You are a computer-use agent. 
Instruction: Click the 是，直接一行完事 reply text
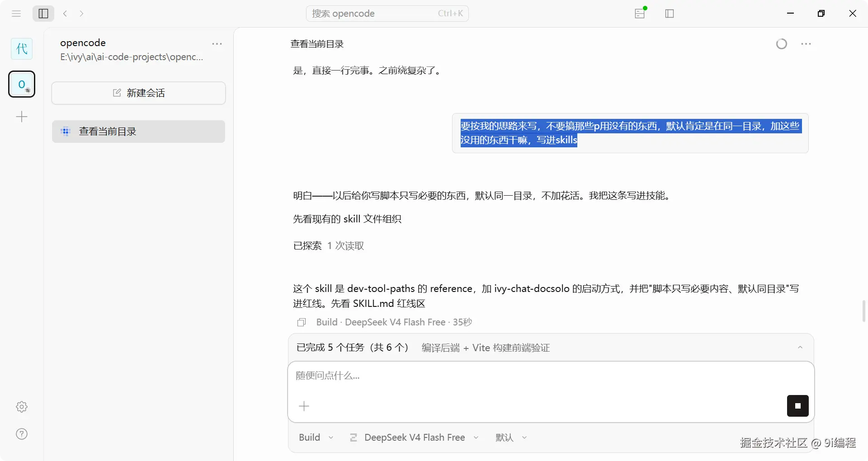click(x=368, y=71)
